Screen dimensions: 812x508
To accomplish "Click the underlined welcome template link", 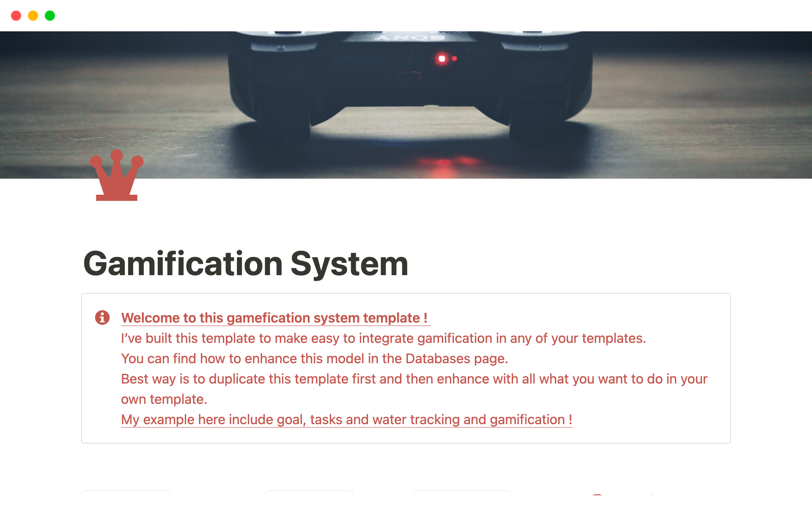I will (x=275, y=317).
